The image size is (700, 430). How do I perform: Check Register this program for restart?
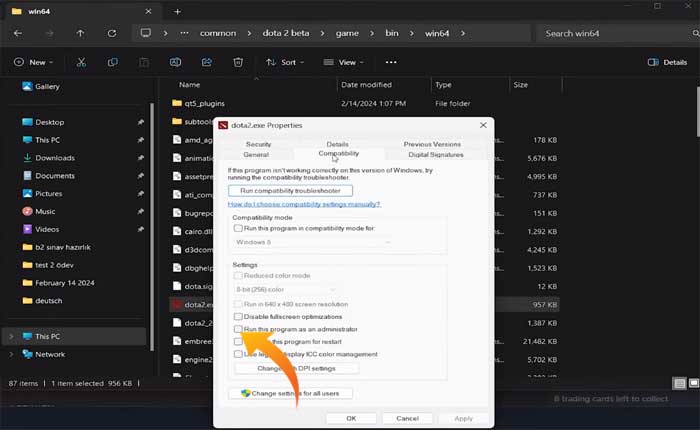point(238,342)
